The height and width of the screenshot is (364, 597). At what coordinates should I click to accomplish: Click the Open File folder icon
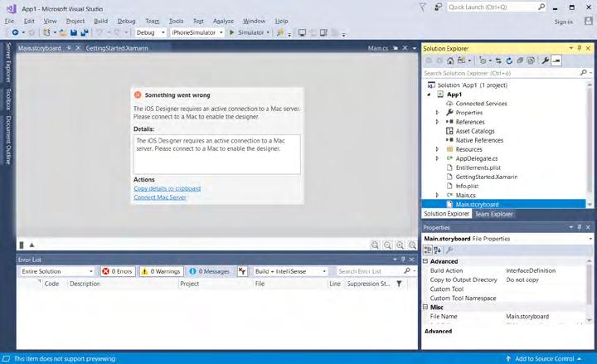(63, 32)
